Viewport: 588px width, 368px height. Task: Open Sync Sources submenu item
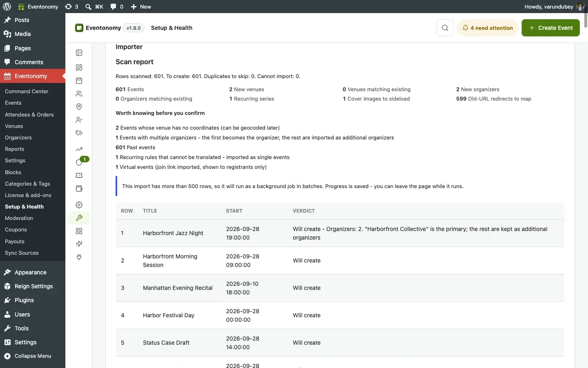pos(22,253)
